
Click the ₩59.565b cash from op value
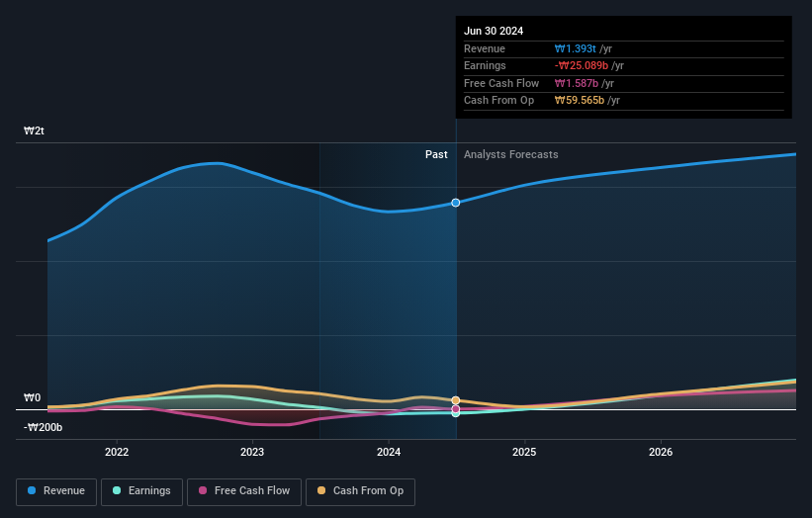579,101
